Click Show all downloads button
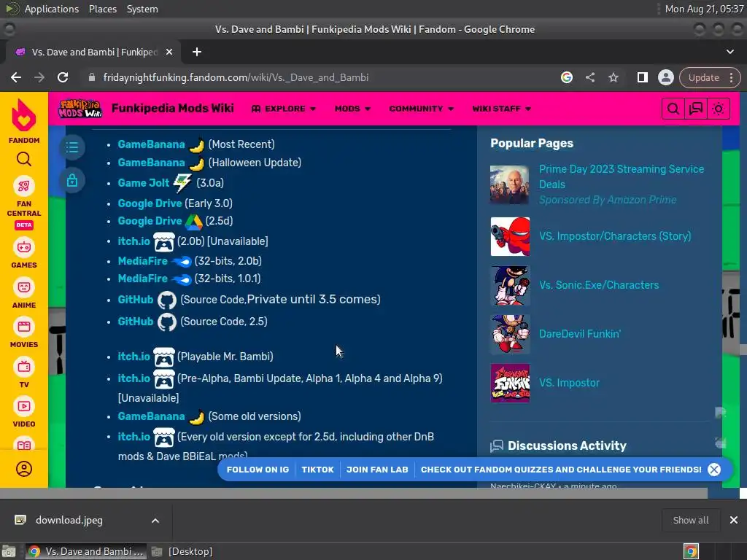747x560 pixels. tap(690, 520)
